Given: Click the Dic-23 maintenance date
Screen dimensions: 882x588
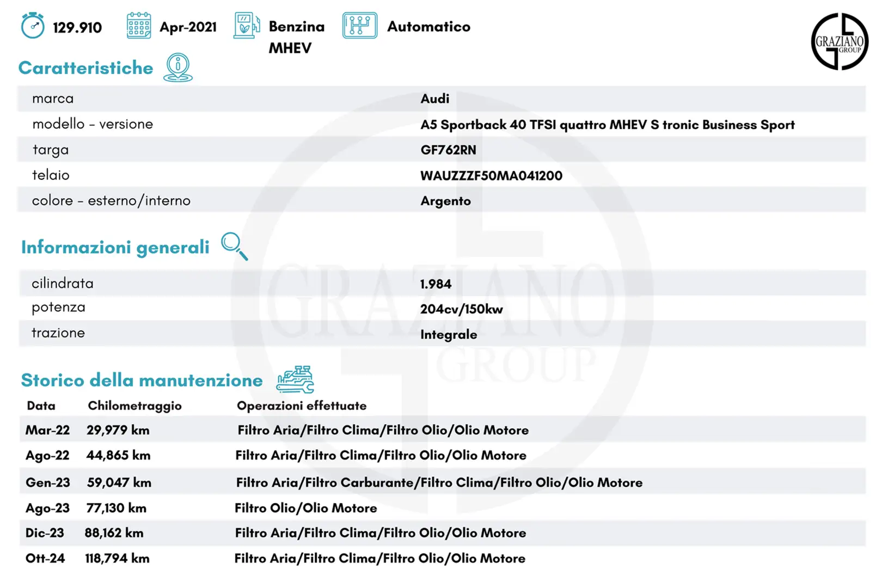Looking at the screenshot, I should click(45, 533).
